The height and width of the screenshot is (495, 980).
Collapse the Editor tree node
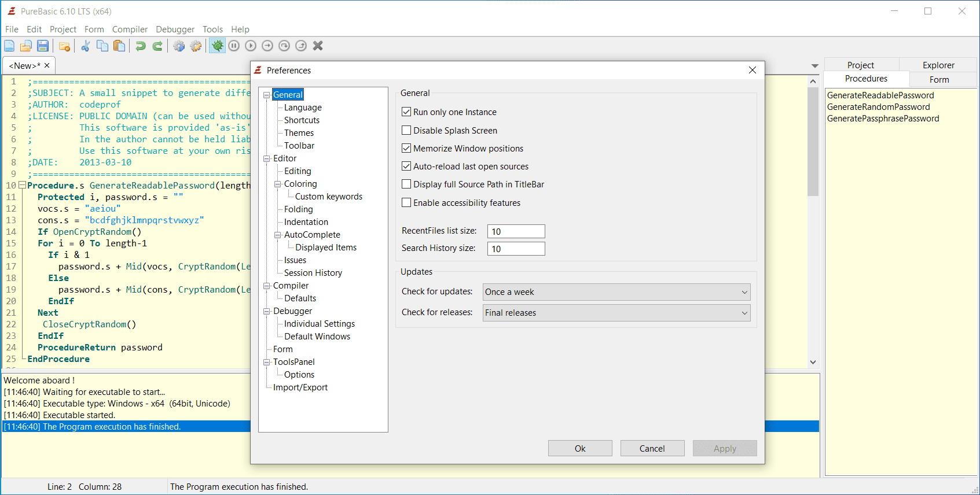point(267,158)
